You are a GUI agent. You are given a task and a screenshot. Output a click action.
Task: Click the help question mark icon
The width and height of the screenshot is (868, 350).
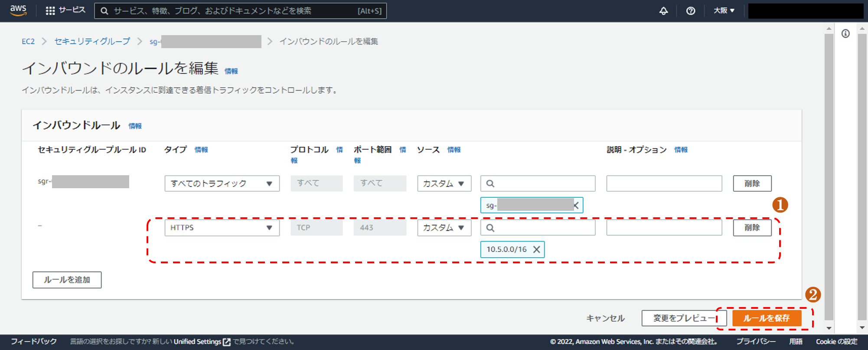691,11
